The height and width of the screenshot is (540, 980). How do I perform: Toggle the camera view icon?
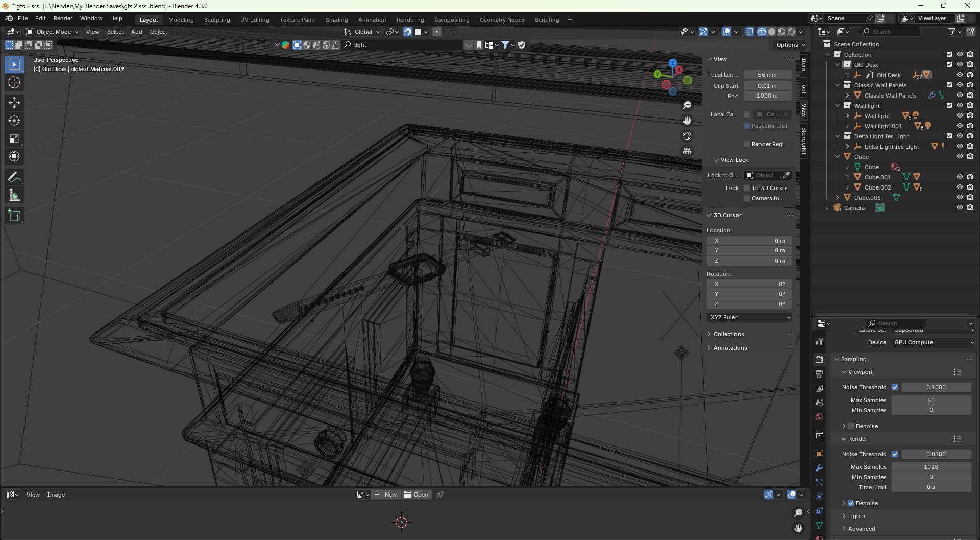pos(687,136)
